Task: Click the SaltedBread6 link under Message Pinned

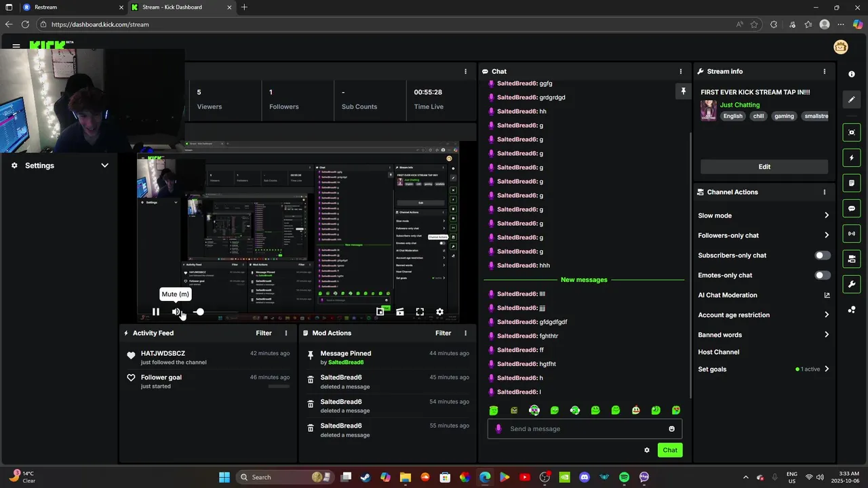Action: click(346, 362)
